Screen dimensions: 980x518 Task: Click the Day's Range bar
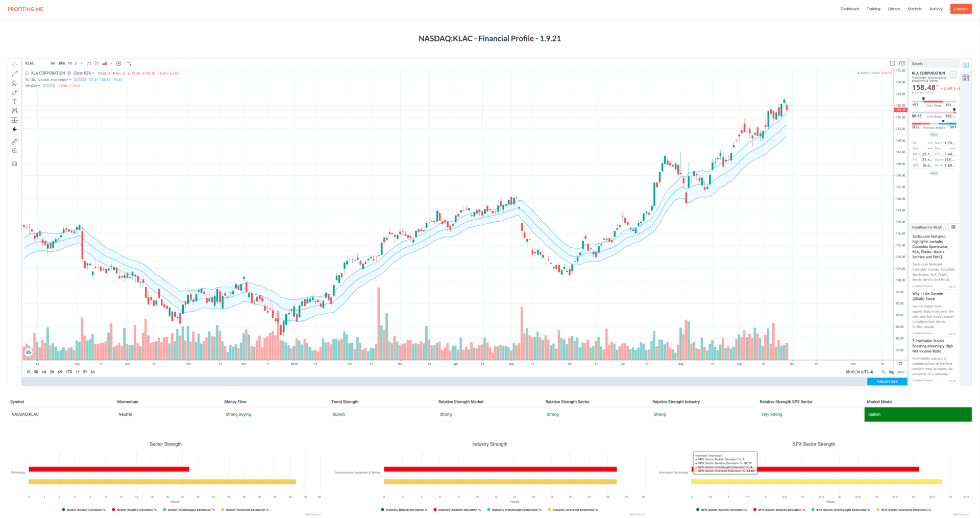click(934, 101)
